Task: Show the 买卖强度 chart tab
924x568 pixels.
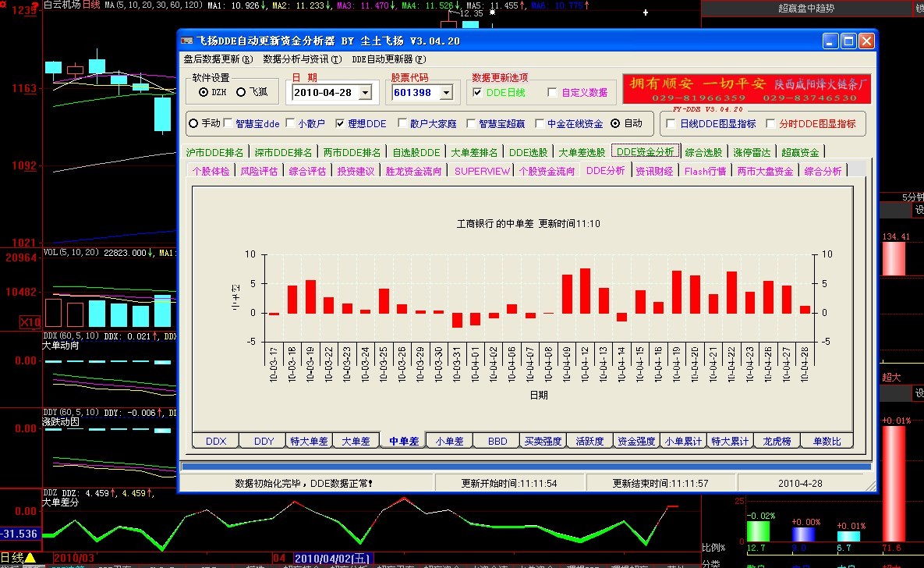Action: point(543,441)
